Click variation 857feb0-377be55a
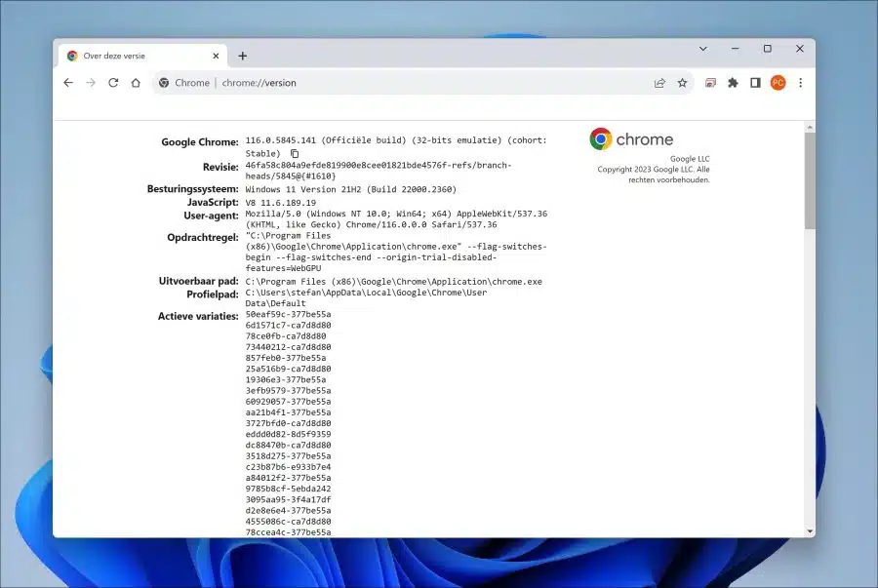 click(x=286, y=358)
